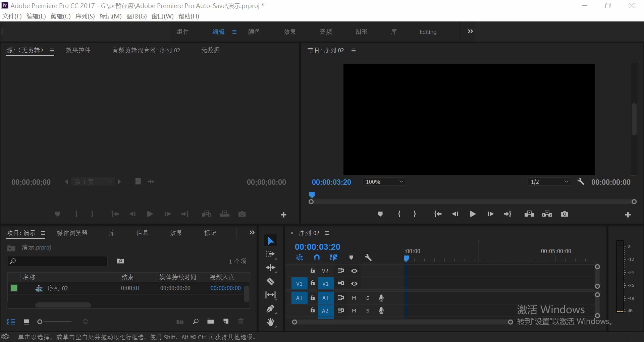This screenshot has height=342, width=644.
Task: Select the Hand tool
Action: (271, 322)
